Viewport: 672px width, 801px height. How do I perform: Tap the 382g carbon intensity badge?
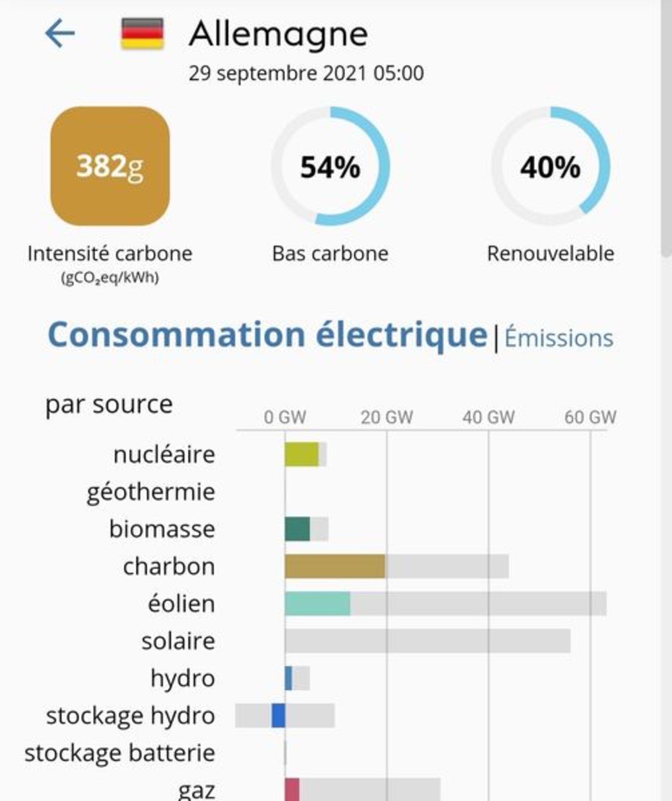coord(110,166)
